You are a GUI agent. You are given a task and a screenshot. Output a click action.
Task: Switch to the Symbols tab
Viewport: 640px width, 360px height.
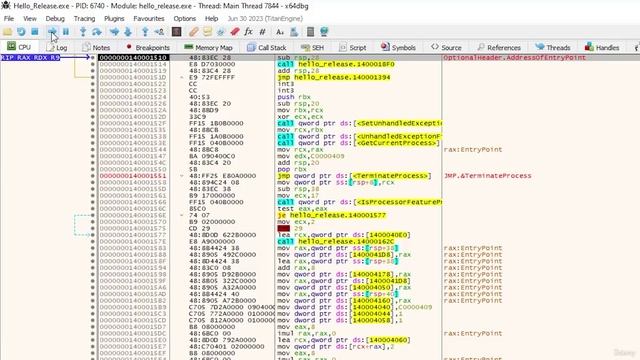[398, 47]
